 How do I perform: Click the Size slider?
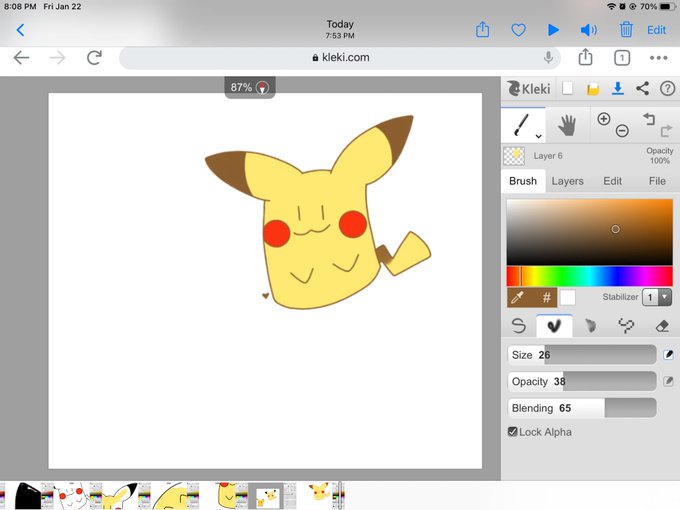point(582,355)
